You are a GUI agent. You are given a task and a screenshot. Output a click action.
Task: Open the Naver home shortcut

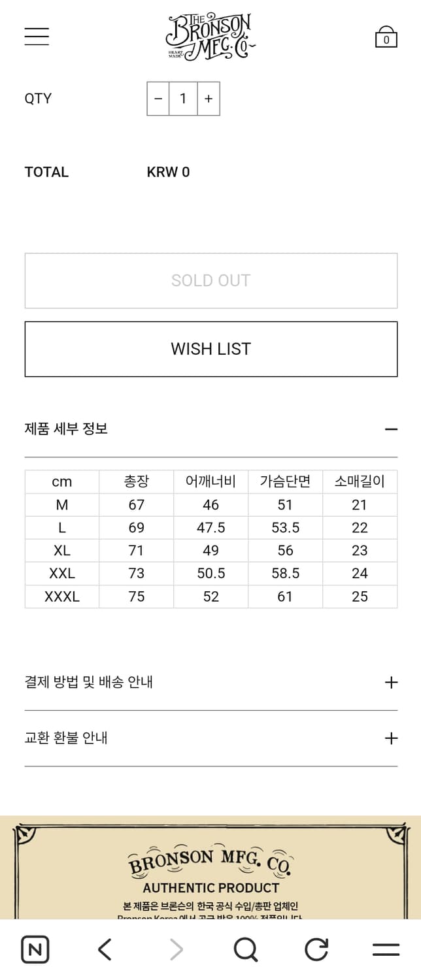point(35,949)
